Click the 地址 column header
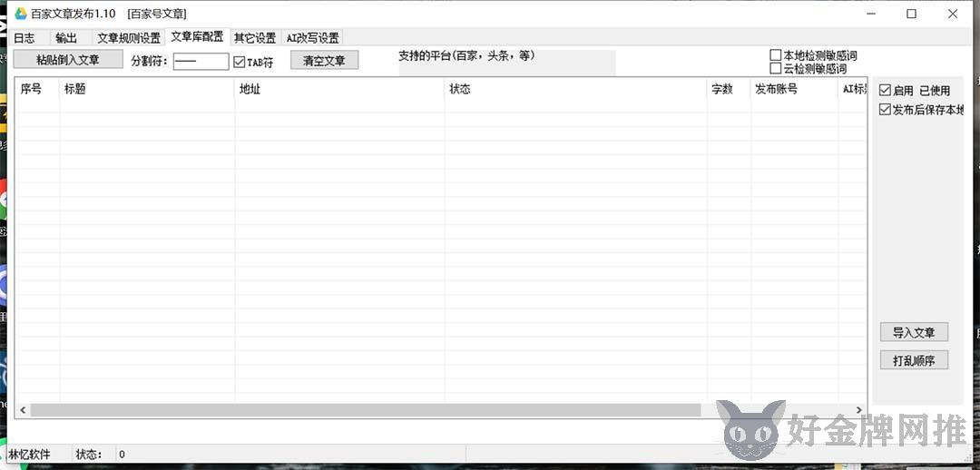The image size is (980, 470). 339,90
